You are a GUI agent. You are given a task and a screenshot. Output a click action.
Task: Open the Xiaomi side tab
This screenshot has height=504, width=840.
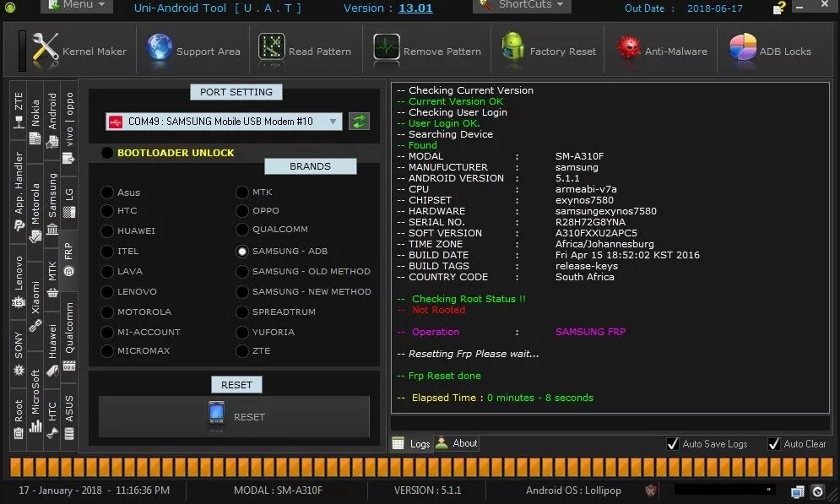pos(35,306)
